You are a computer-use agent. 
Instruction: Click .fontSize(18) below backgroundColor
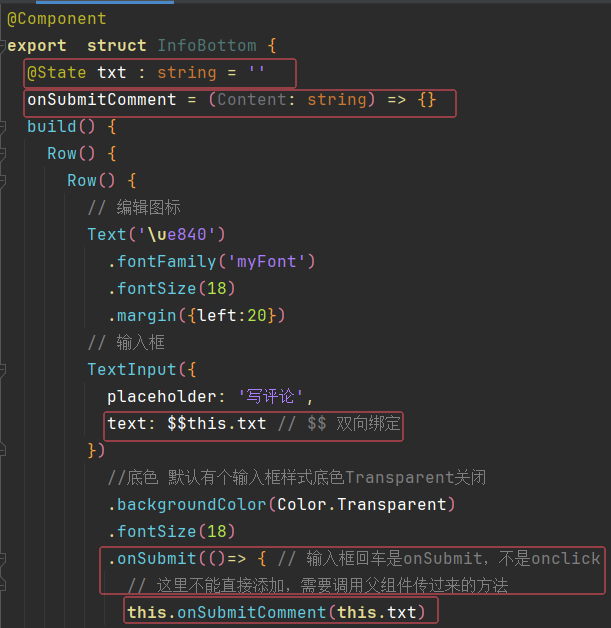tap(172, 532)
